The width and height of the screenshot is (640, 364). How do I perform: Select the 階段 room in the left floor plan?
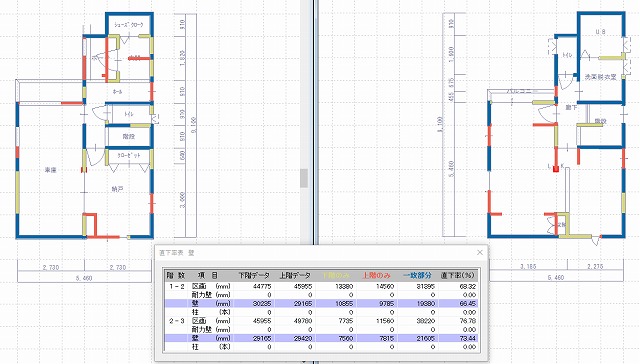[129, 137]
